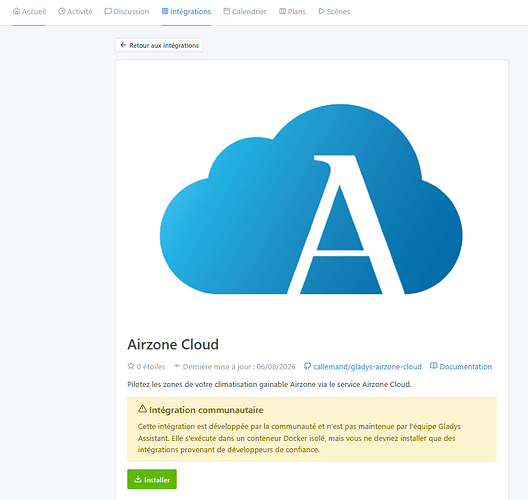Click the Airzone Cloud logo image
Viewport: 528px width, 500px height.
click(311, 199)
